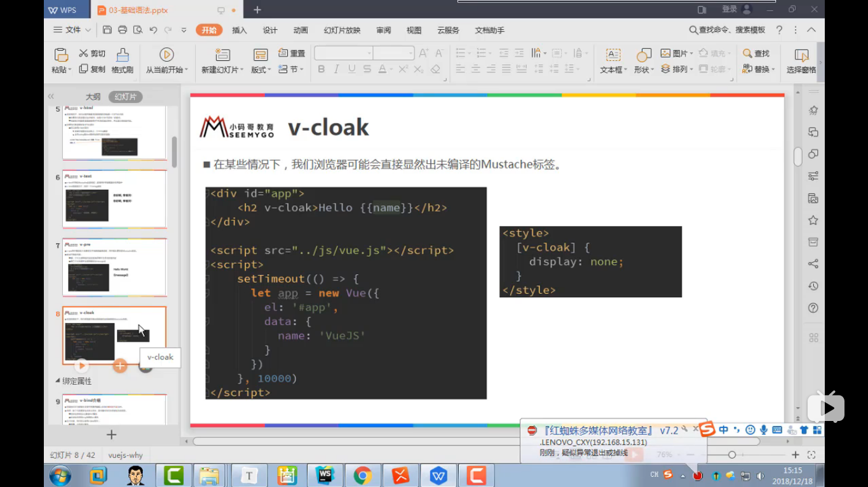
Task: Open the font size combo box
Action: pyautogui.click(x=394, y=53)
